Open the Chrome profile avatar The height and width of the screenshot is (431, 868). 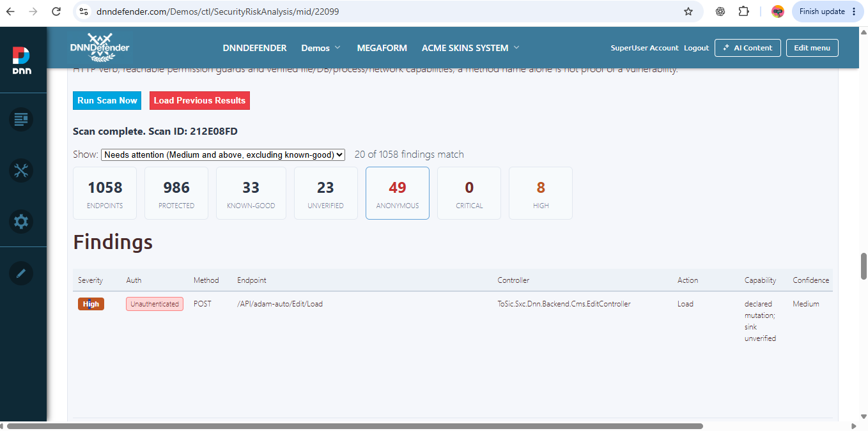point(778,11)
